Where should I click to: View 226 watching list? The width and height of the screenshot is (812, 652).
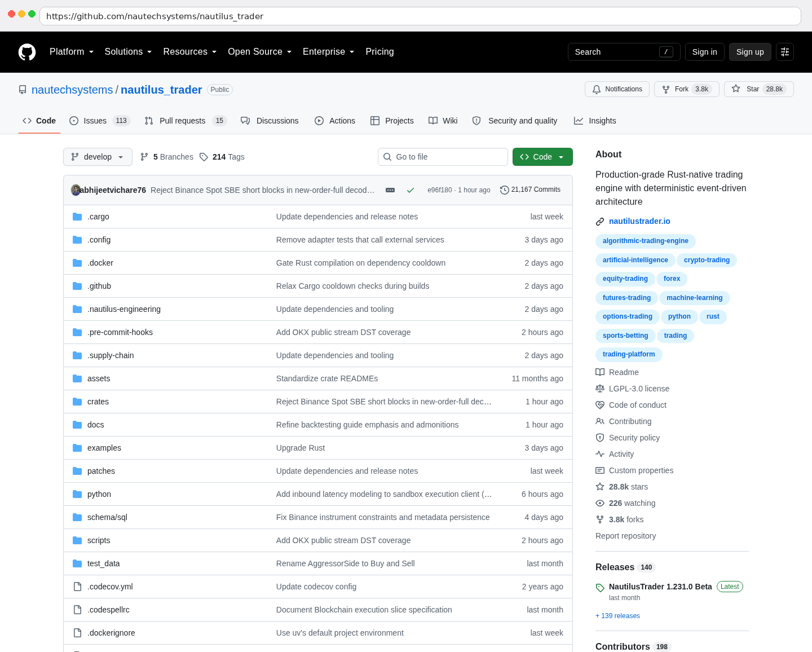625,503
